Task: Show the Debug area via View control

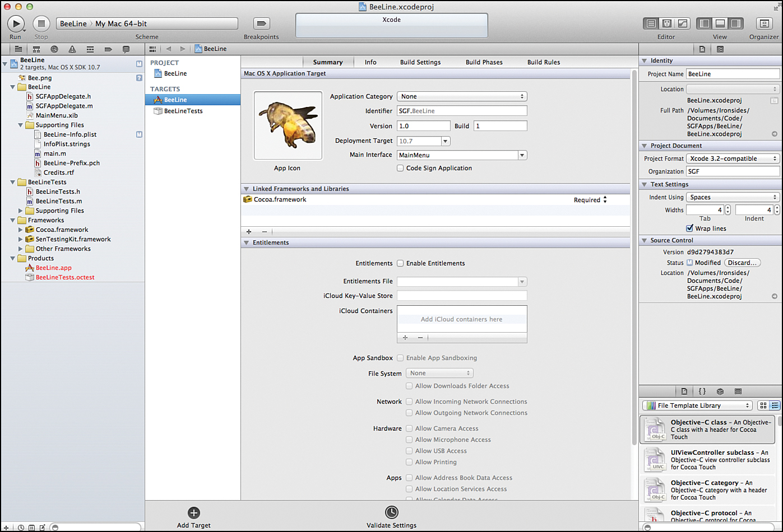Action: (720, 24)
